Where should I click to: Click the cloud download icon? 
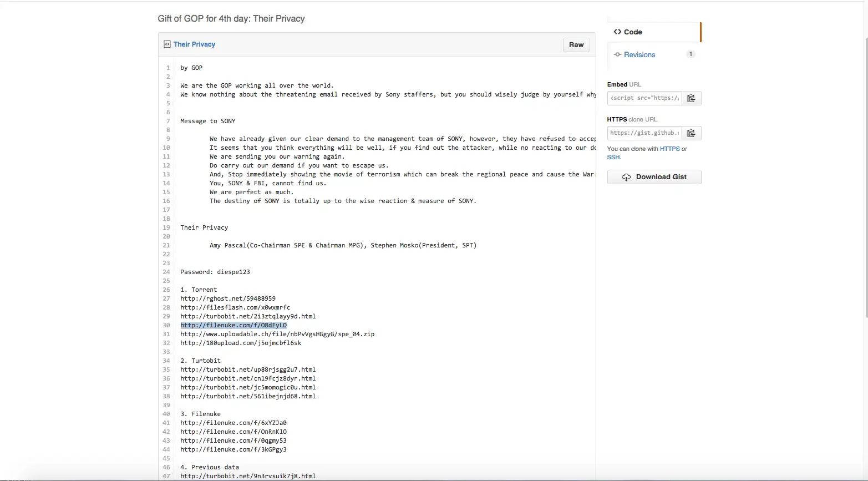click(626, 177)
